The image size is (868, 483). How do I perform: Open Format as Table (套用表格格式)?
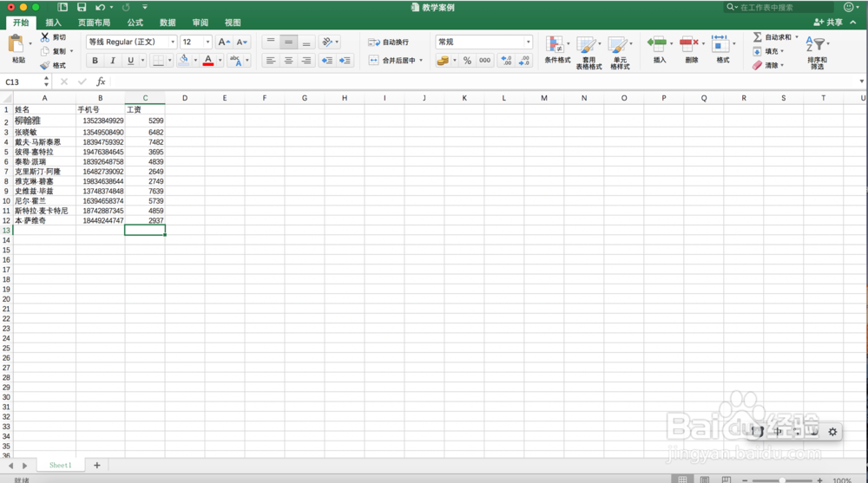pos(589,53)
